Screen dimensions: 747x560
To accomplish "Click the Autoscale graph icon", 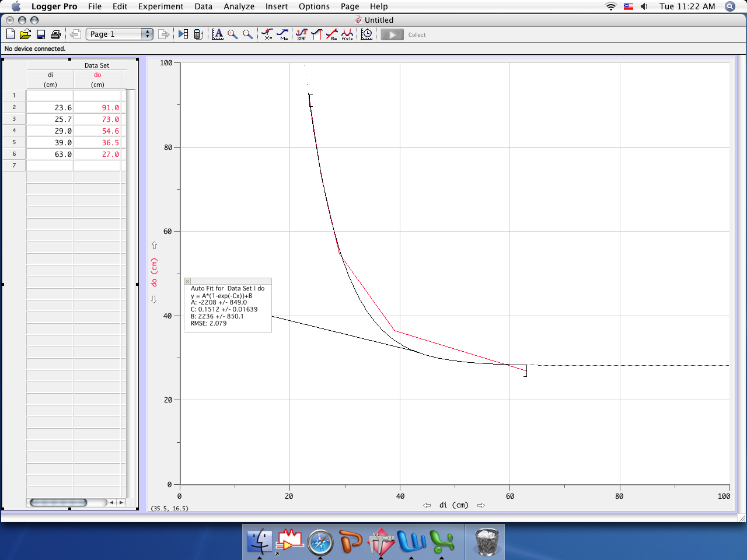I will point(218,34).
